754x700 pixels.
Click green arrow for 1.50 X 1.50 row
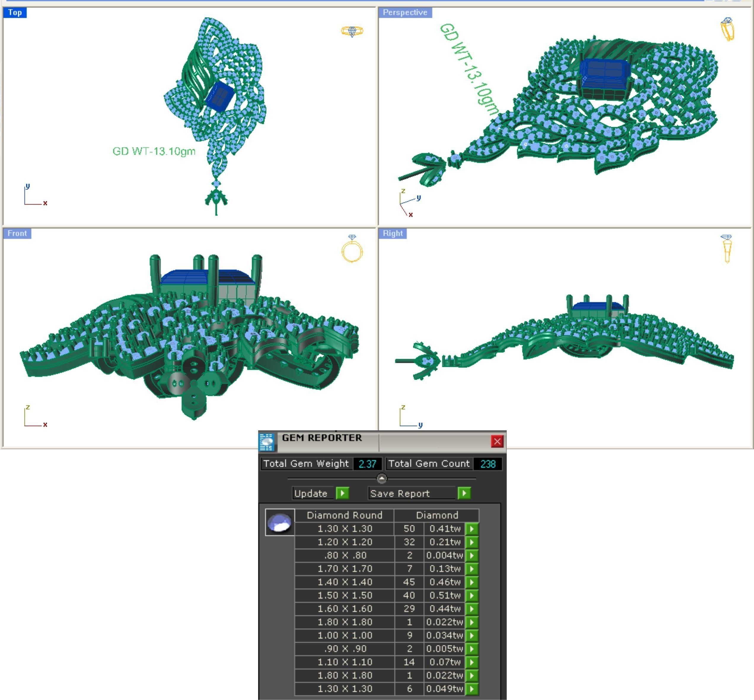pos(472,595)
